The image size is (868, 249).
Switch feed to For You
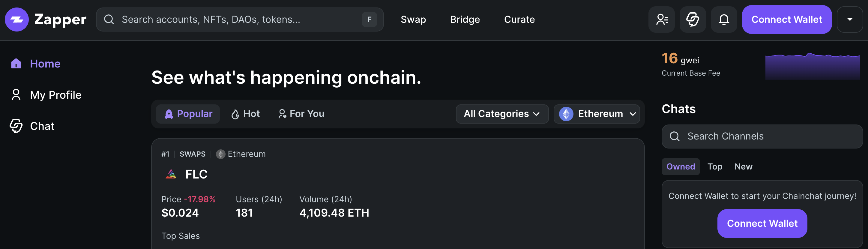pyautogui.click(x=301, y=114)
